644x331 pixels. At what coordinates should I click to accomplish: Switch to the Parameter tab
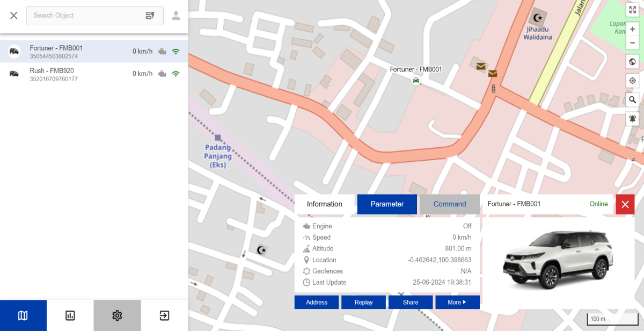[387, 204]
